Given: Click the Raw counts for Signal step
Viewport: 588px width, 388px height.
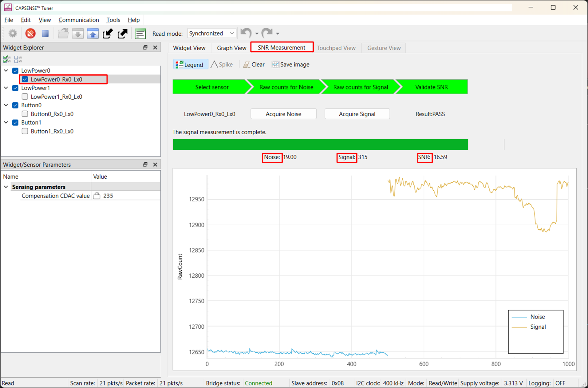Looking at the screenshot, I should point(361,87).
